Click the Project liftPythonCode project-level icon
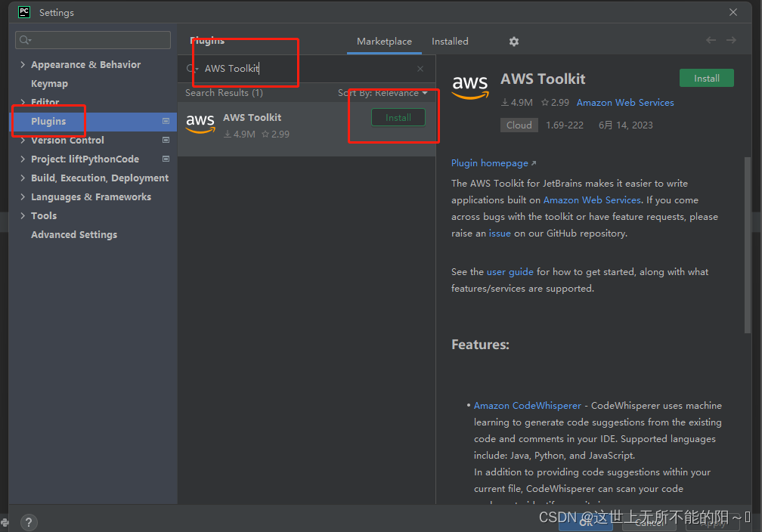The image size is (762, 532). pos(166,159)
